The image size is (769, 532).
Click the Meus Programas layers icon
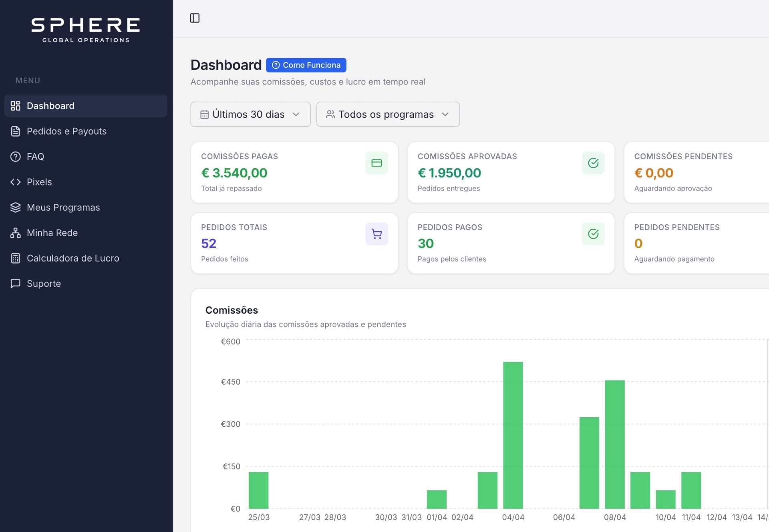point(15,208)
